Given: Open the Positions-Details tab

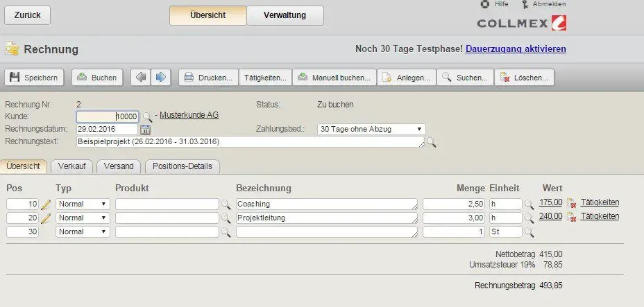Looking at the screenshot, I should (183, 166).
